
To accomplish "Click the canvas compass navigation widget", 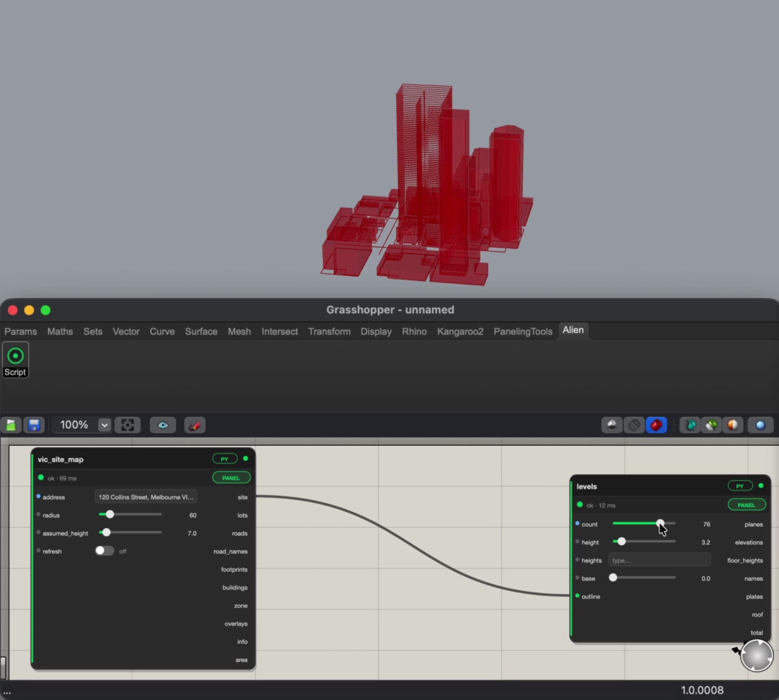I will tap(756, 656).
